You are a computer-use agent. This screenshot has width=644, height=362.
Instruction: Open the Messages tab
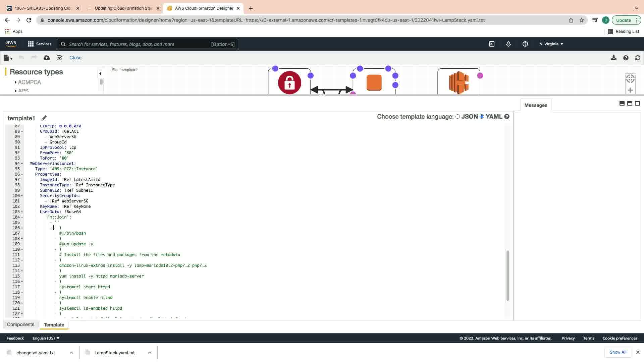pos(535,105)
